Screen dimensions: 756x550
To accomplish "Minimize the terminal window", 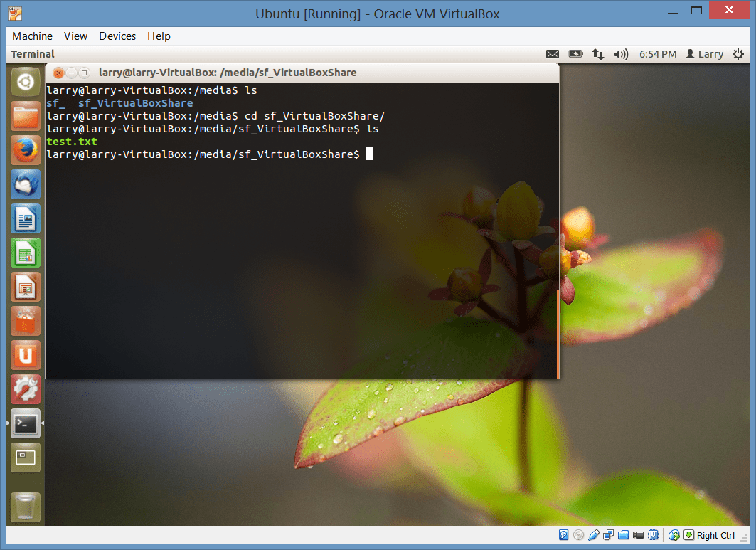I will click(x=71, y=73).
